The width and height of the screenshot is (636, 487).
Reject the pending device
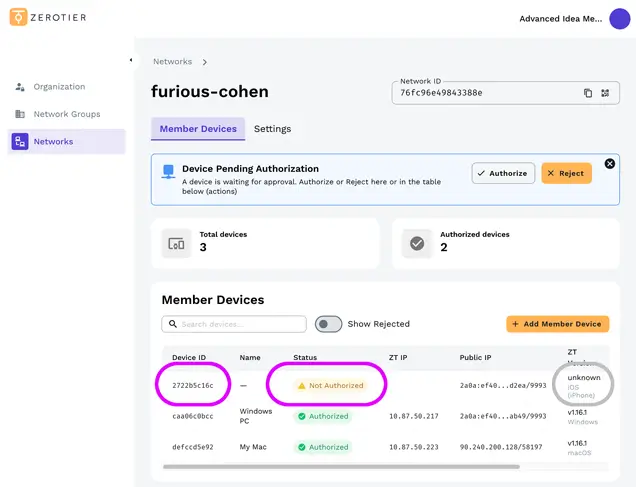tap(566, 173)
